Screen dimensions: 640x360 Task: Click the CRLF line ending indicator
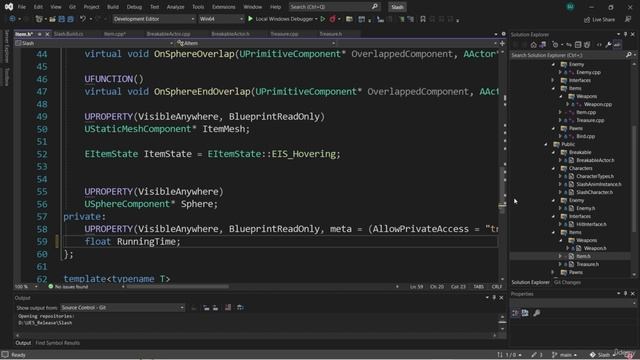(496, 287)
